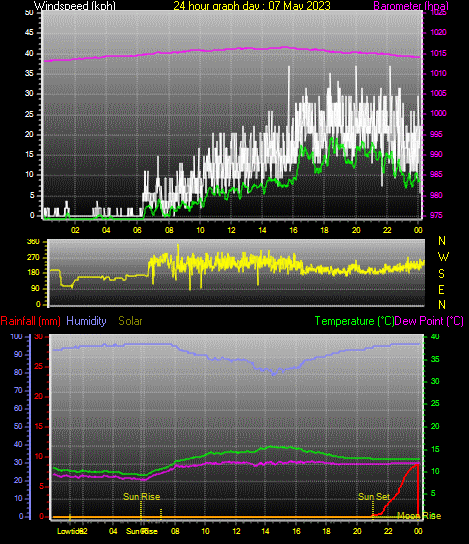Screen dimensions: 469x544
Task: Click the "995" barometer scale value
Action: click(436, 134)
